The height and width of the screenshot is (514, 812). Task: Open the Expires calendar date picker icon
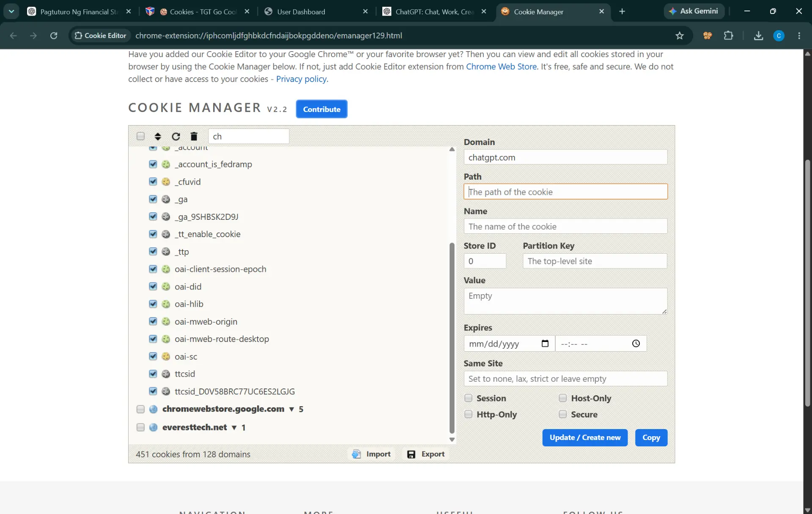(x=545, y=343)
